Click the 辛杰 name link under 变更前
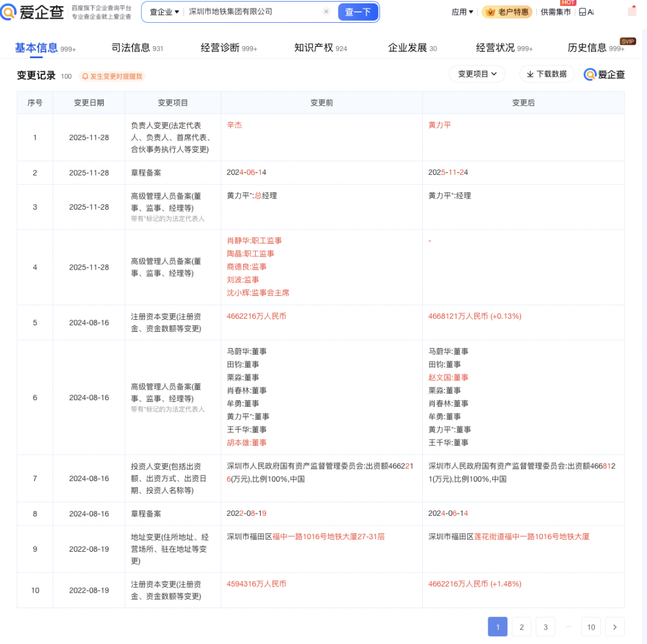Image resolution: width=647 pixels, height=644 pixels. click(234, 126)
